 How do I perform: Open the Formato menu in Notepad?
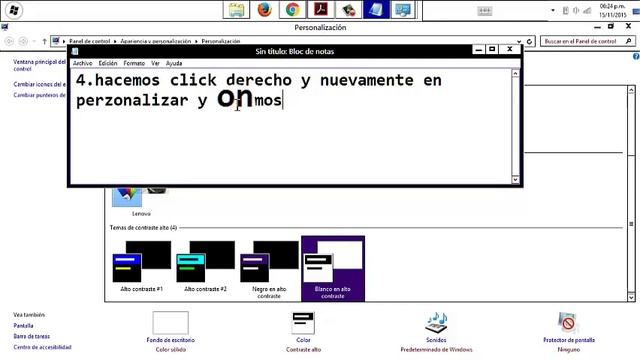pos(134,63)
